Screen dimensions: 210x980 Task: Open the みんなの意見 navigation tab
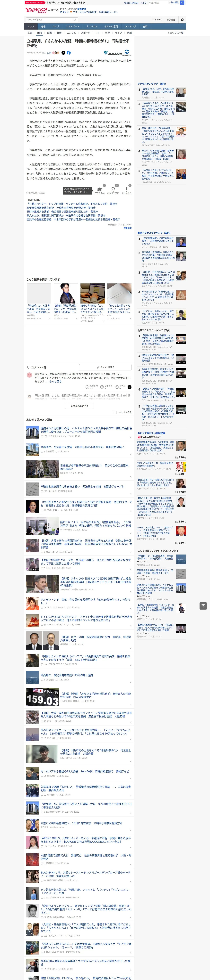tap(111, 27)
